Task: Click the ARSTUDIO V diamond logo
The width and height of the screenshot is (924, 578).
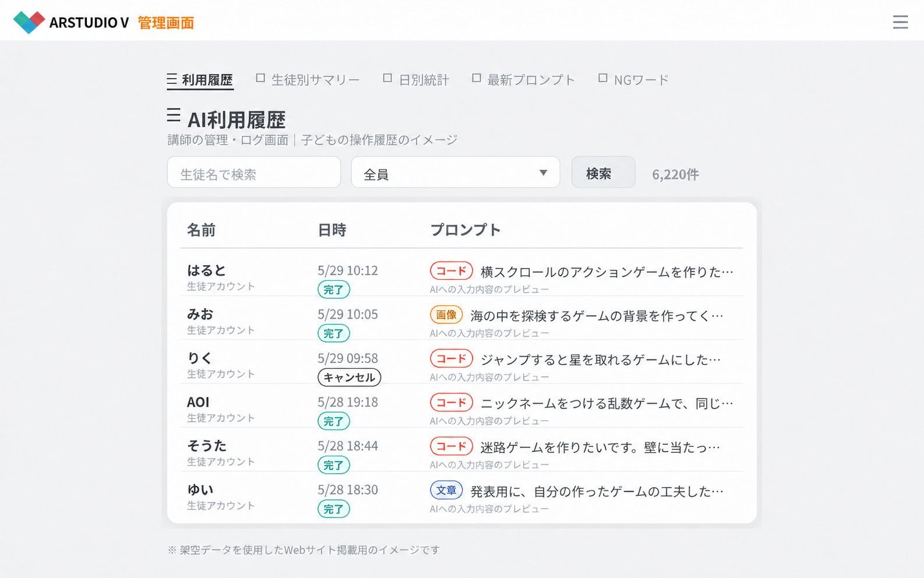Action: click(x=29, y=22)
